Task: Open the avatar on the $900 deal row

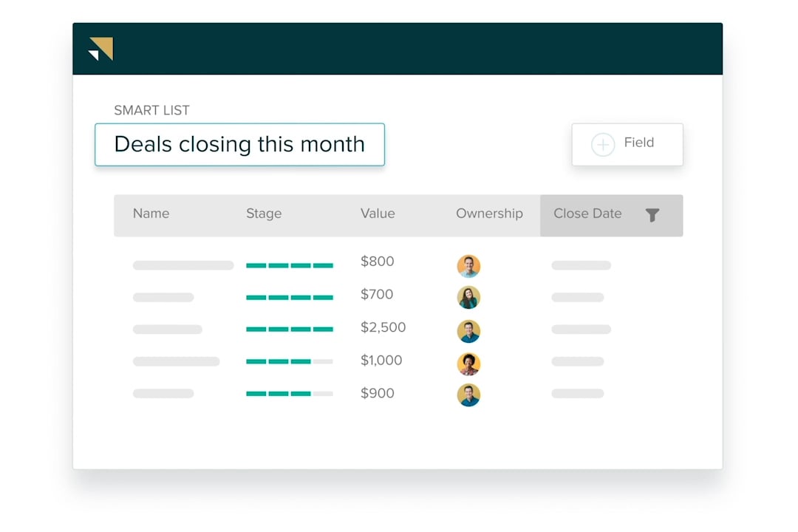Action: point(469,395)
